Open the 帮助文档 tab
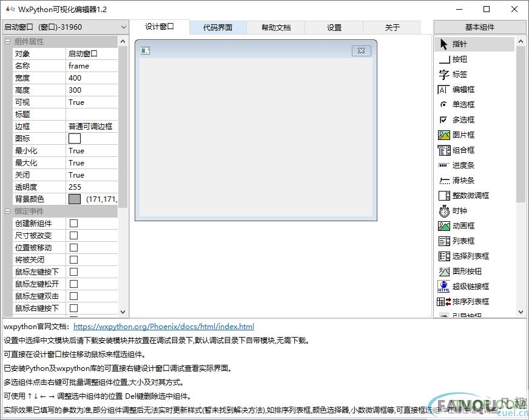The image size is (529, 420). pos(276,28)
